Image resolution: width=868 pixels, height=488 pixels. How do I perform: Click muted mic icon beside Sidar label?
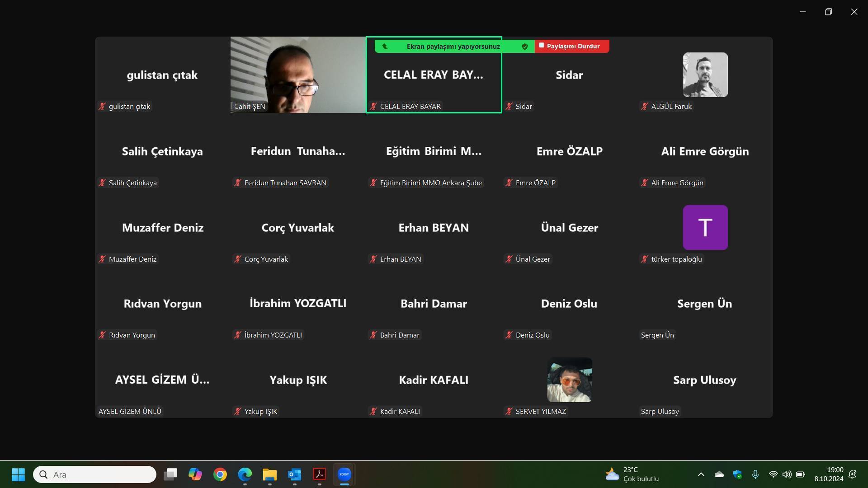point(509,107)
